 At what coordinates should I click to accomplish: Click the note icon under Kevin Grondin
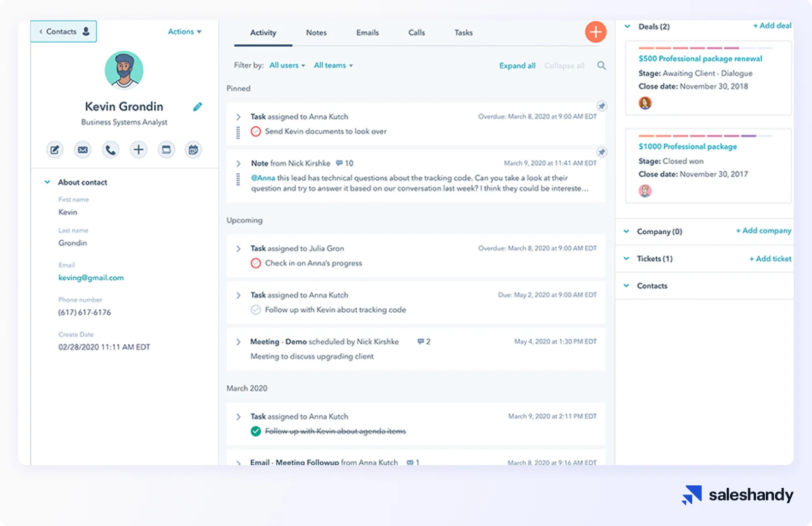pyautogui.click(x=55, y=150)
